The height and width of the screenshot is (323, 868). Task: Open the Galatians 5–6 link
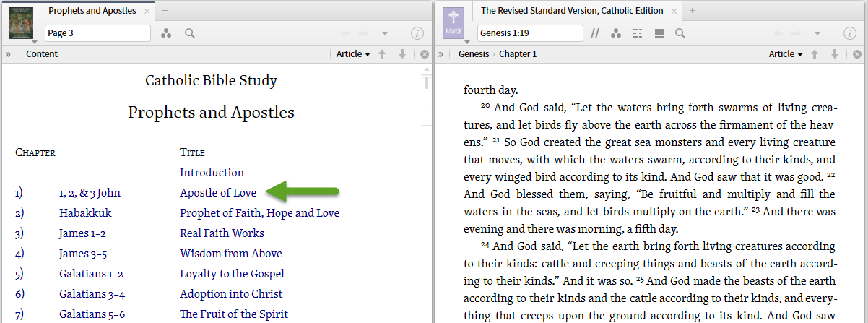(x=92, y=314)
